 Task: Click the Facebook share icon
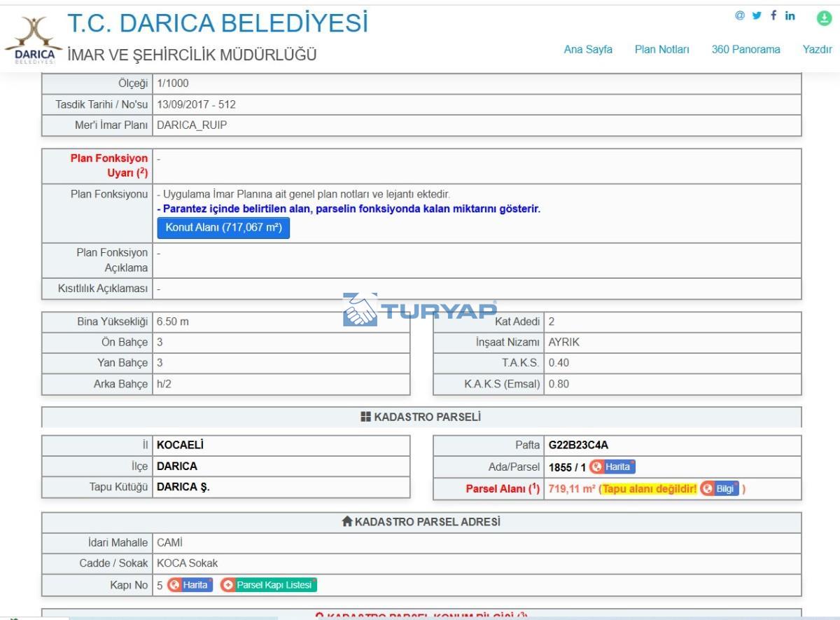click(773, 15)
